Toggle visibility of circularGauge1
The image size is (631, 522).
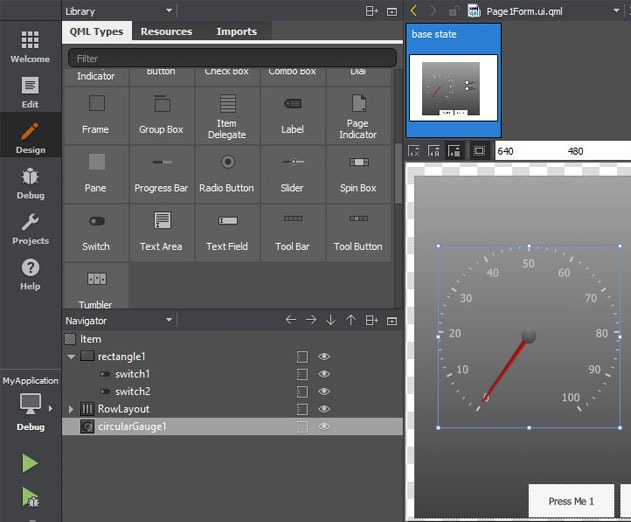point(324,427)
